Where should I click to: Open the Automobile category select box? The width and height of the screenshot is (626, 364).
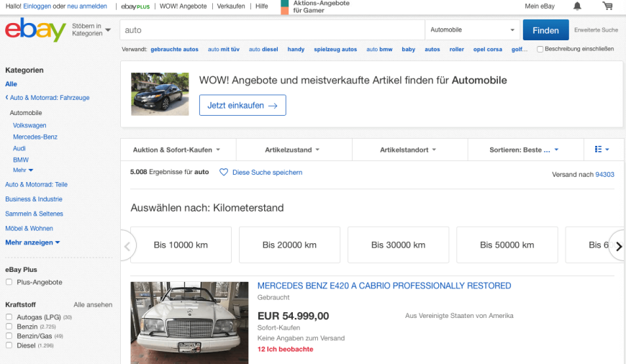point(472,30)
